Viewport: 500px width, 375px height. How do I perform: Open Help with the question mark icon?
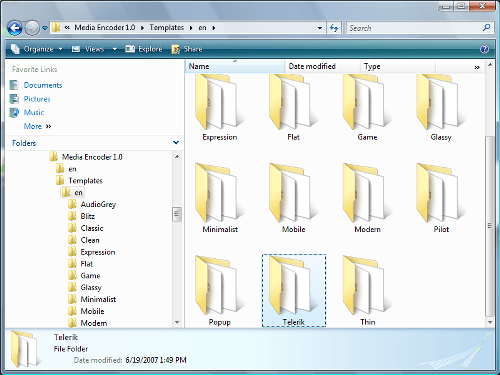tap(484, 49)
